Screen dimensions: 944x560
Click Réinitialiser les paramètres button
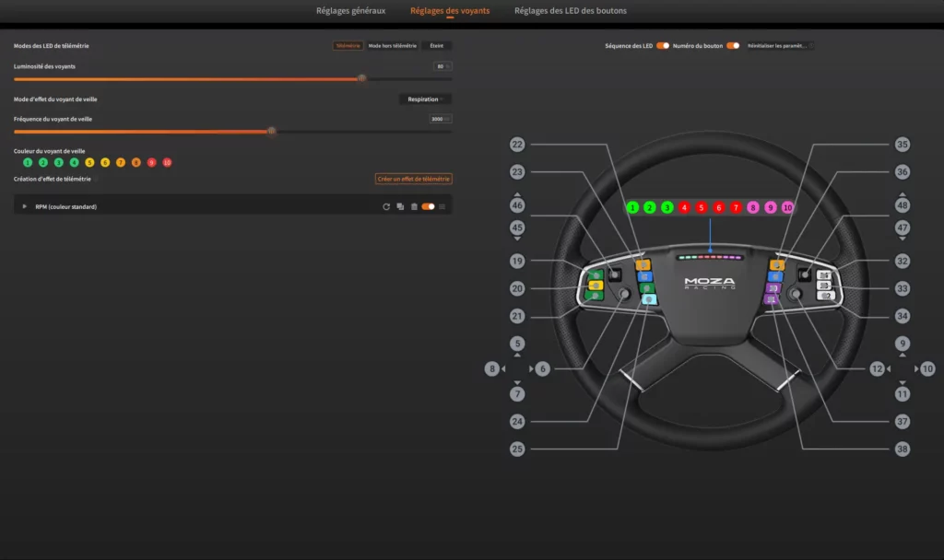click(x=780, y=46)
